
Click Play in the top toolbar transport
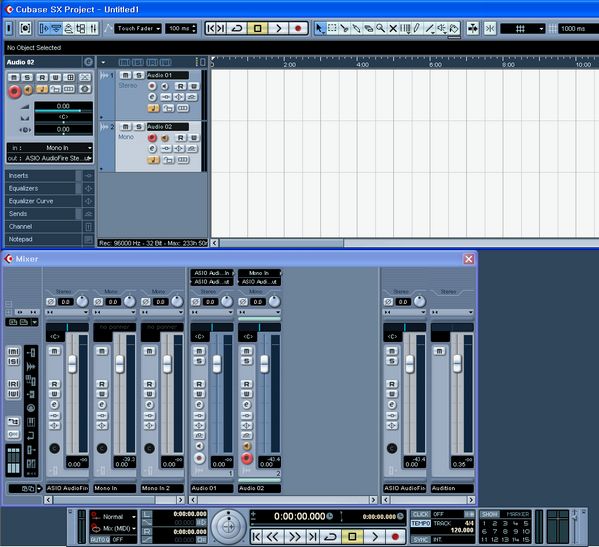click(x=278, y=29)
